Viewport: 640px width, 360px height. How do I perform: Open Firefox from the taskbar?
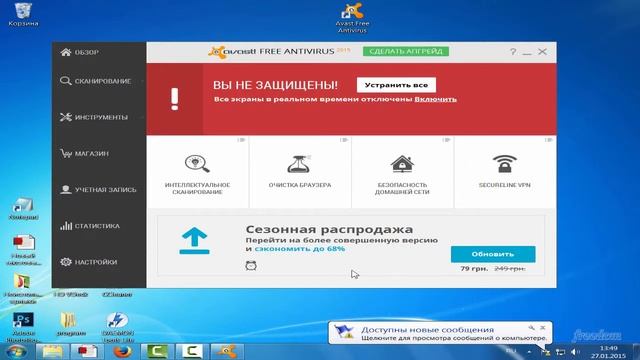point(122,351)
